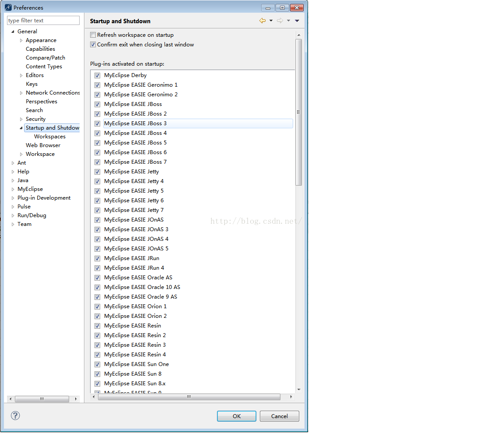Click the type filter text field
The image size is (504, 433).
click(43, 20)
